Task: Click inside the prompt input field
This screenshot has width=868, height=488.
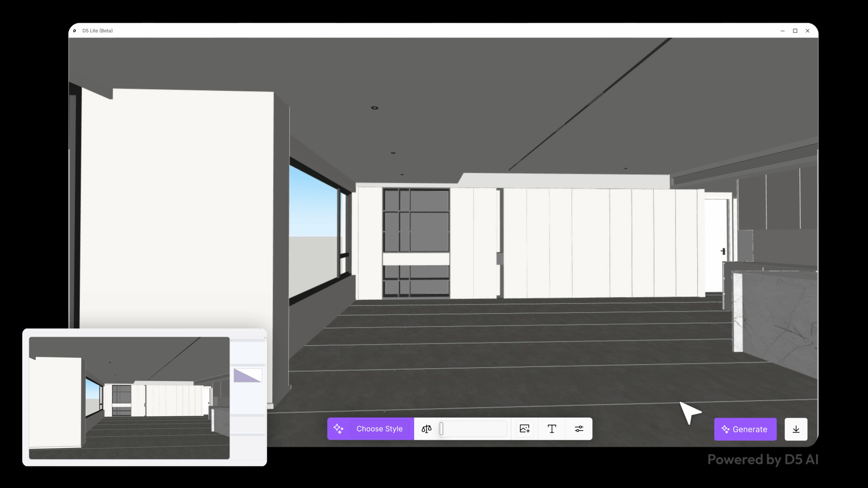Action: click(x=472, y=429)
